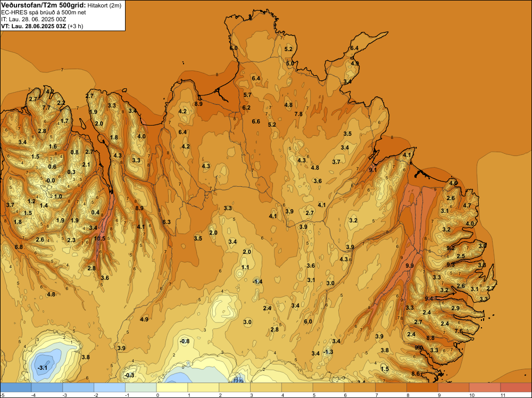Click the legend color swatch between -1 and 0

pyautogui.click(x=141, y=387)
